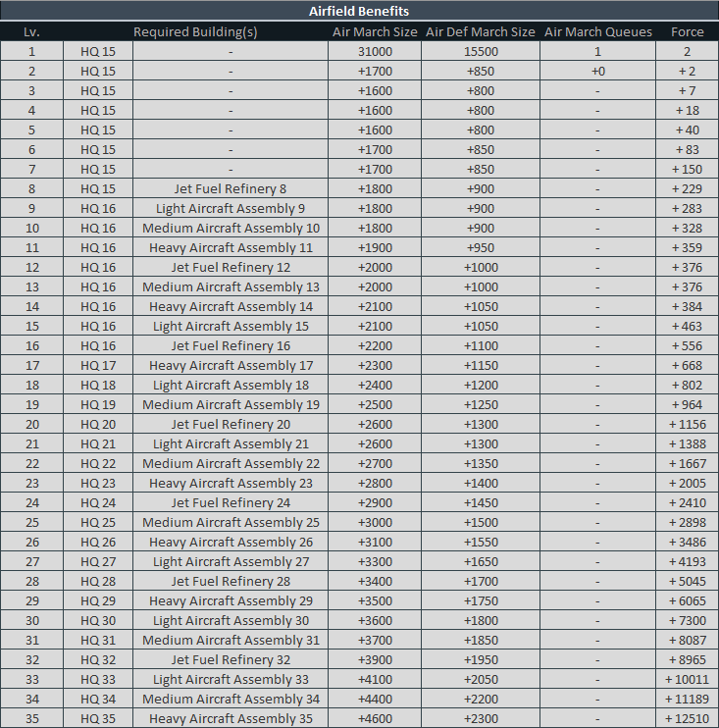Click the +1900 air march size cell
Screen dimensions: 719x728
375,247
